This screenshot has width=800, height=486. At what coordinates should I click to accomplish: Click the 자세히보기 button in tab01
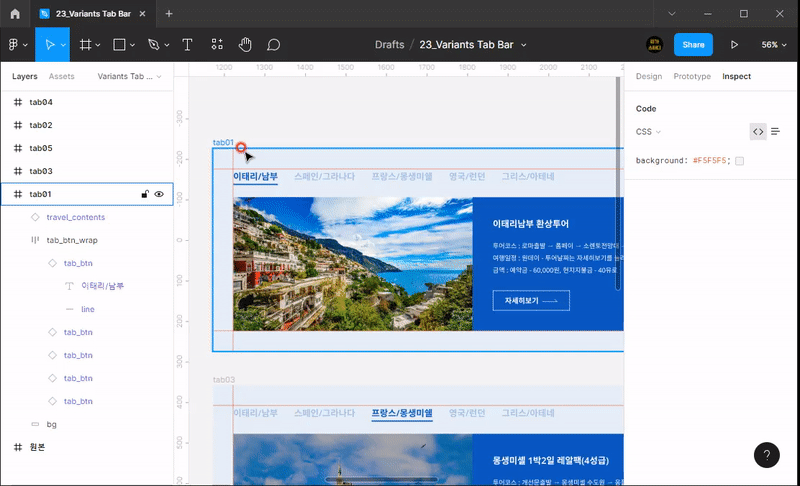pos(531,301)
